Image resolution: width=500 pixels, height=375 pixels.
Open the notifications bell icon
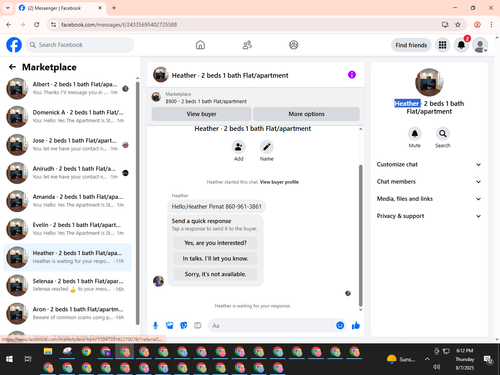click(x=461, y=45)
